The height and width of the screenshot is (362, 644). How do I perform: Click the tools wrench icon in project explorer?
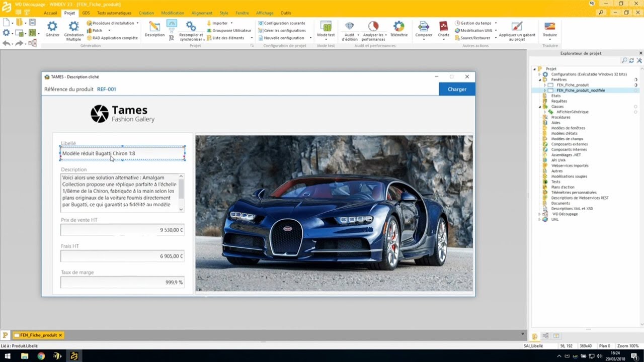coord(639,60)
